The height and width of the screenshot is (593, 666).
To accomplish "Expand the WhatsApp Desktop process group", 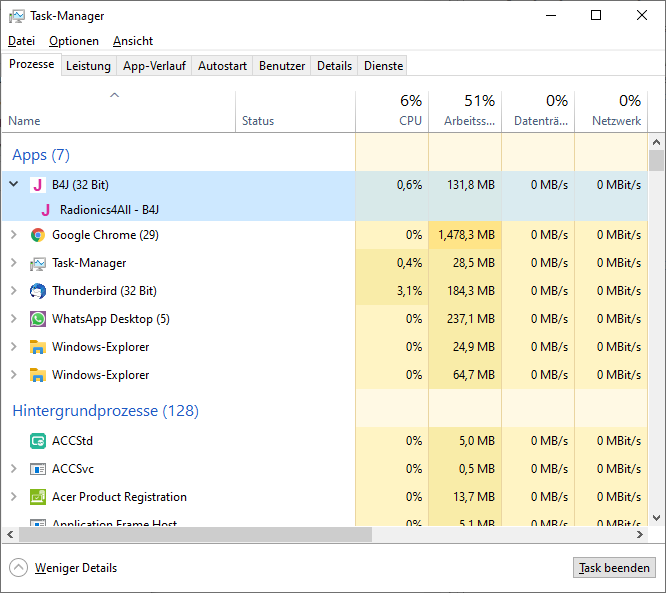I will [x=13, y=319].
